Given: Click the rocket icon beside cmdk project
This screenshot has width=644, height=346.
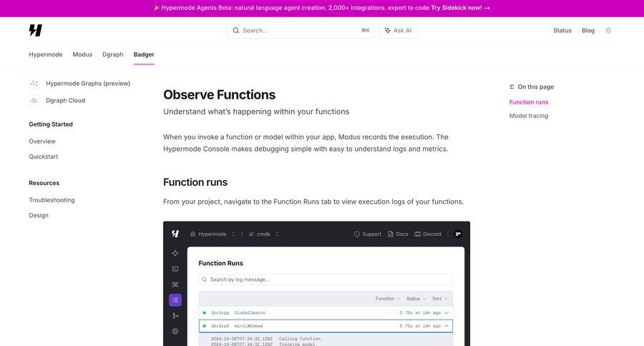Looking at the screenshot, I should coord(251,234).
